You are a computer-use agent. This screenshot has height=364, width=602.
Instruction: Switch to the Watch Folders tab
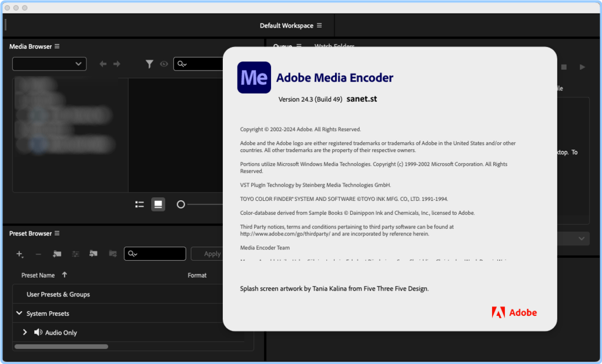(x=335, y=46)
